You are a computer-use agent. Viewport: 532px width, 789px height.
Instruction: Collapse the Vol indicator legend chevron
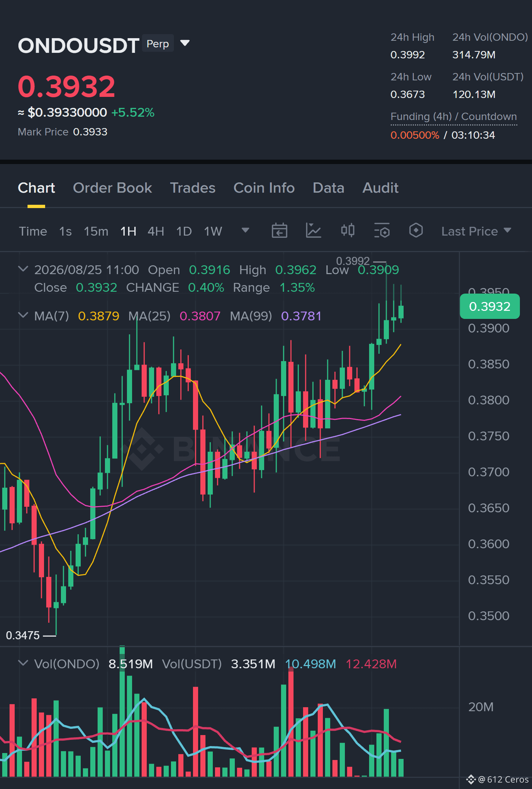point(23,663)
